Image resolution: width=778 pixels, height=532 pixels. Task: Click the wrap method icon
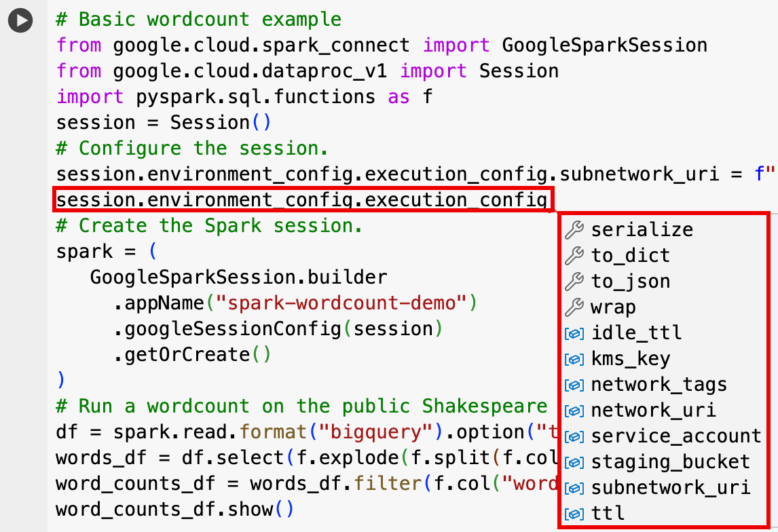click(572, 307)
